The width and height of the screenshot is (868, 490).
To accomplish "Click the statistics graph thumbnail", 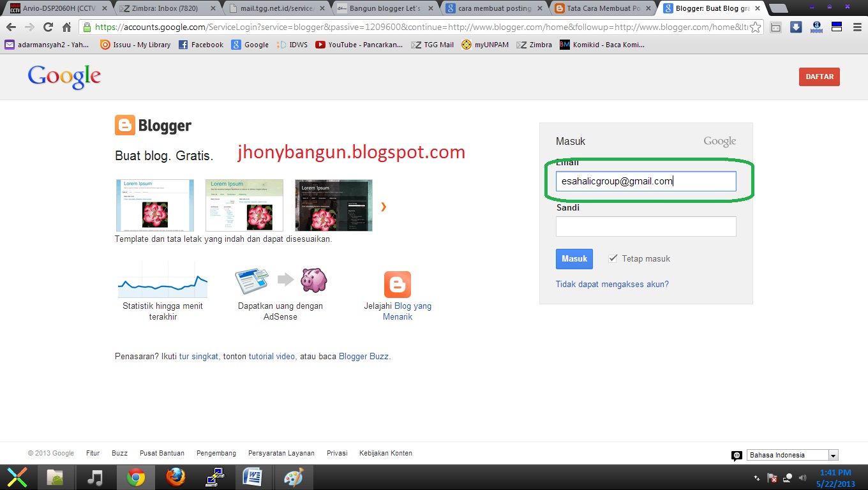I will [x=163, y=279].
